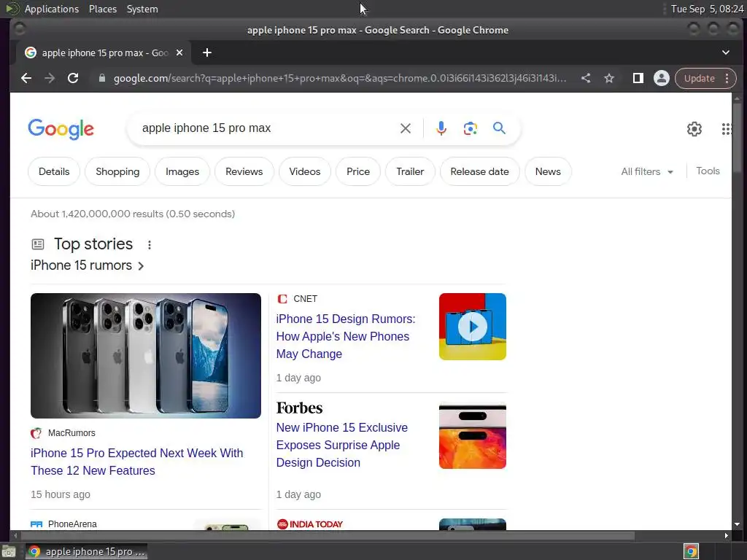Click the show desktop icon in taskbar
The height and width of the screenshot is (560, 747).
tap(9, 551)
